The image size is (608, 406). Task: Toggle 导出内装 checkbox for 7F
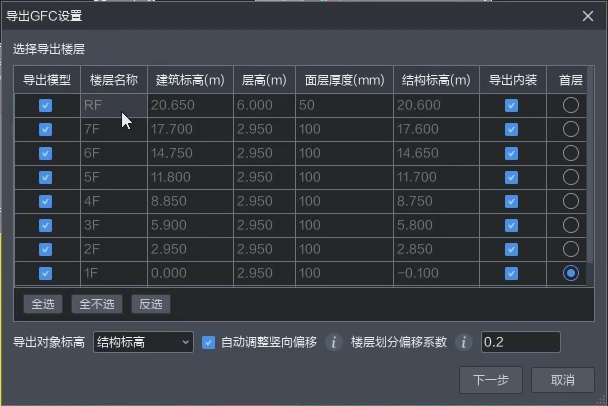(x=511, y=130)
